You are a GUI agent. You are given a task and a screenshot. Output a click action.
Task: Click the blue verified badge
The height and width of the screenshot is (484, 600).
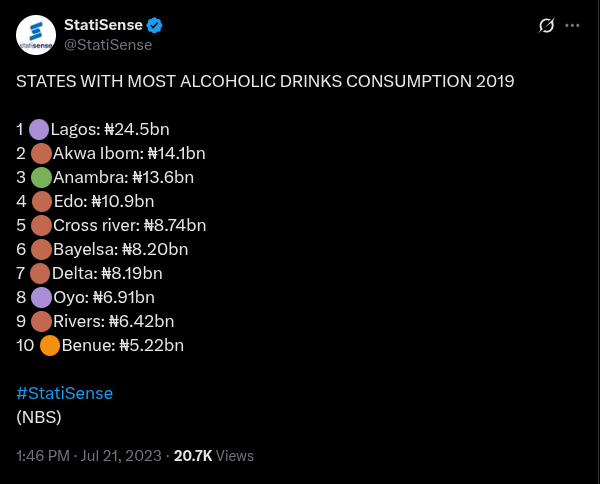point(155,25)
